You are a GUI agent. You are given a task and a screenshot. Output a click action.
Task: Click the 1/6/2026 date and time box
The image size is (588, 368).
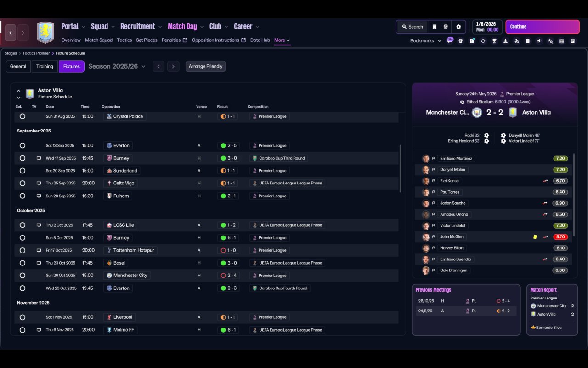tap(487, 27)
